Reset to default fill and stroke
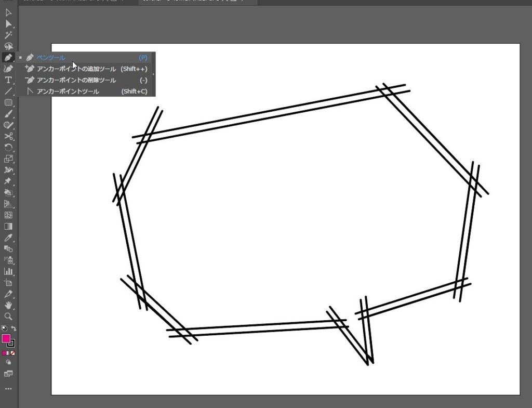 (4, 328)
